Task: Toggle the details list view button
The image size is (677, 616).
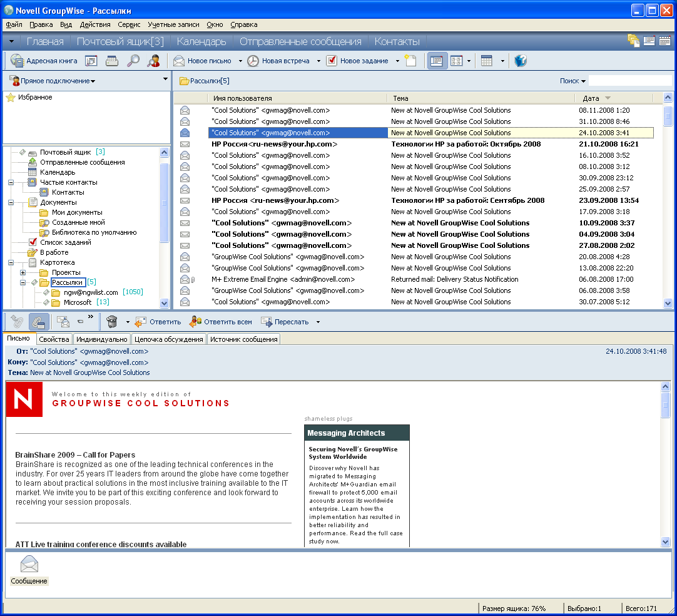Action: (437, 61)
